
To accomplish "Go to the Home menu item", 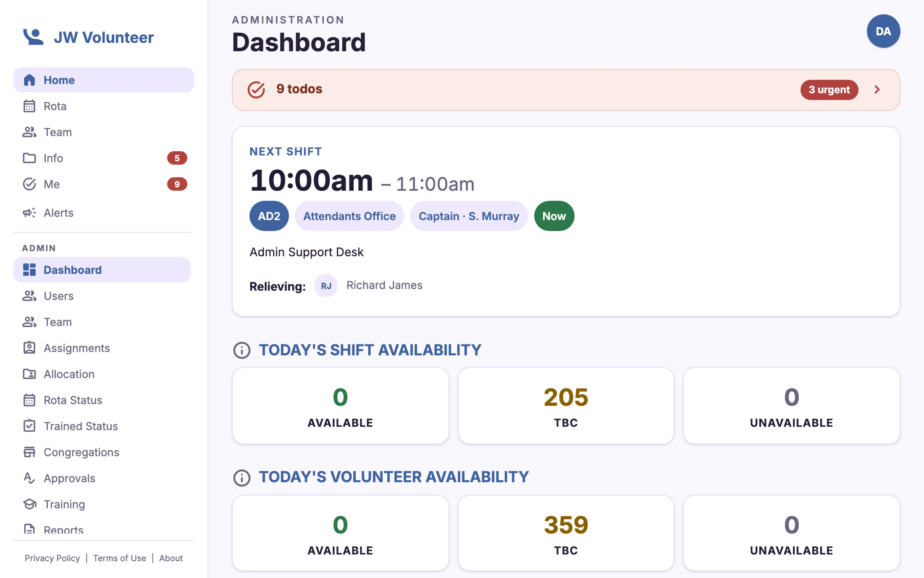I will point(104,80).
